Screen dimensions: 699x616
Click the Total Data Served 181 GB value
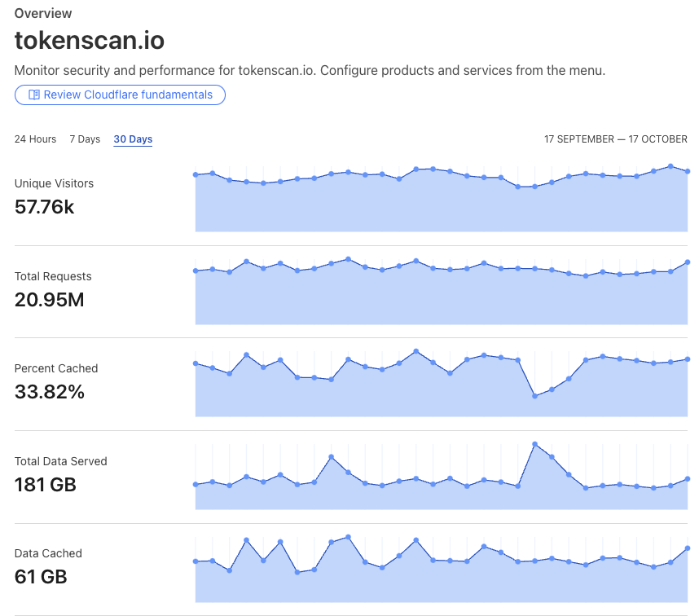pos(46,485)
